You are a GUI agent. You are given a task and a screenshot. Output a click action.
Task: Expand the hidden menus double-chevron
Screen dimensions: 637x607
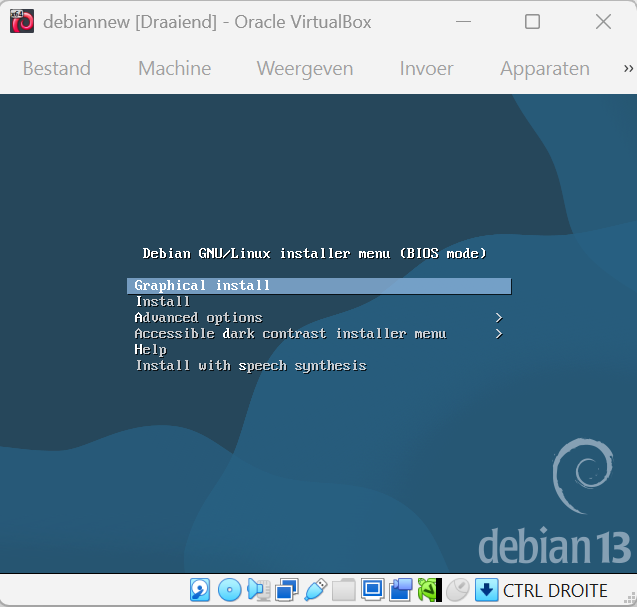[628, 68]
